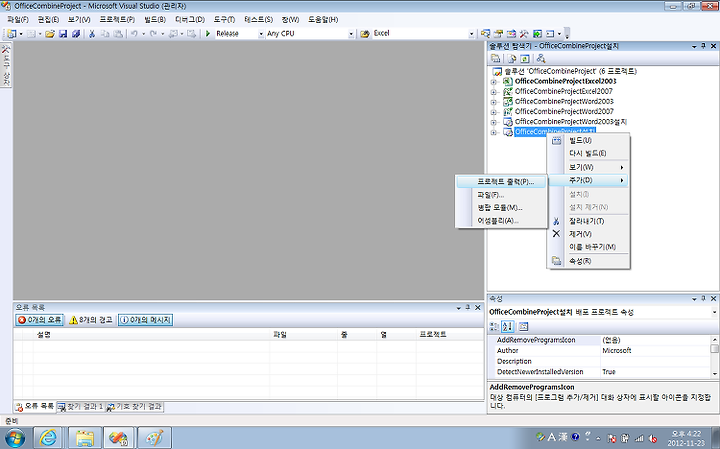The width and height of the screenshot is (720, 449).
Task: Pin the Solution Explorer panel auto-hide
Action: coord(703,46)
